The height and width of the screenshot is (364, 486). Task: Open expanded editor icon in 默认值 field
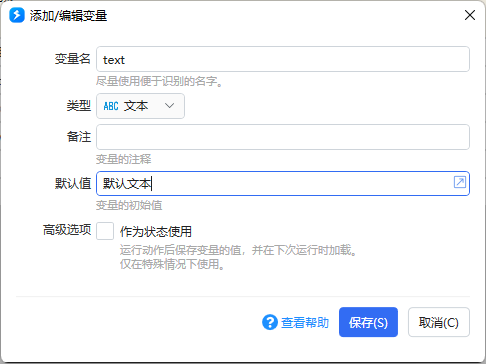point(460,182)
